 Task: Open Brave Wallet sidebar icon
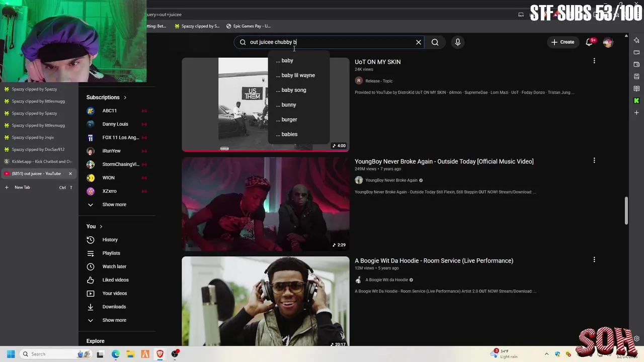(x=636, y=64)
